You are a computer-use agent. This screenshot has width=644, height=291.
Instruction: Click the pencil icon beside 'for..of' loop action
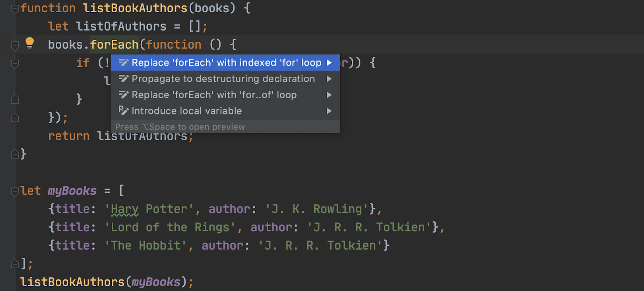[124, 95]
